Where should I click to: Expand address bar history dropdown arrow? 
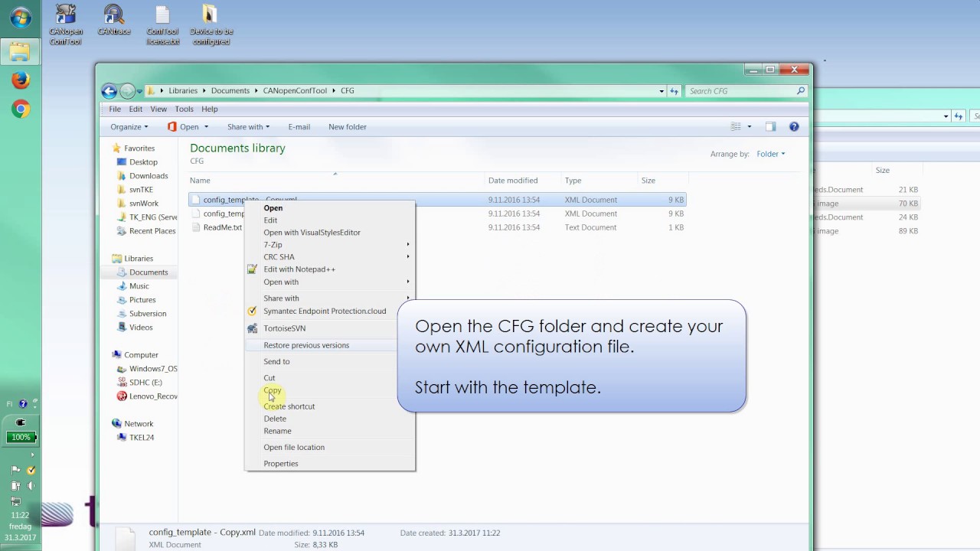point(661,91)
